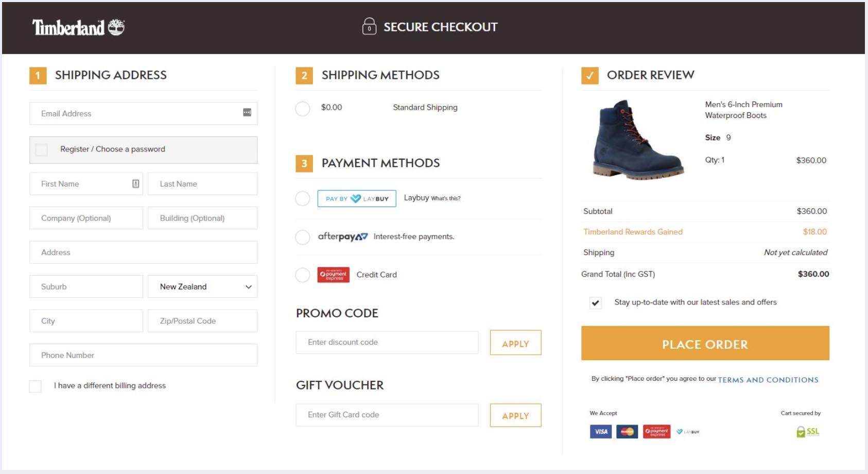The image size is (868, 474).
Task: Click the Payment Express icon in footer
Action: point(656,431)
